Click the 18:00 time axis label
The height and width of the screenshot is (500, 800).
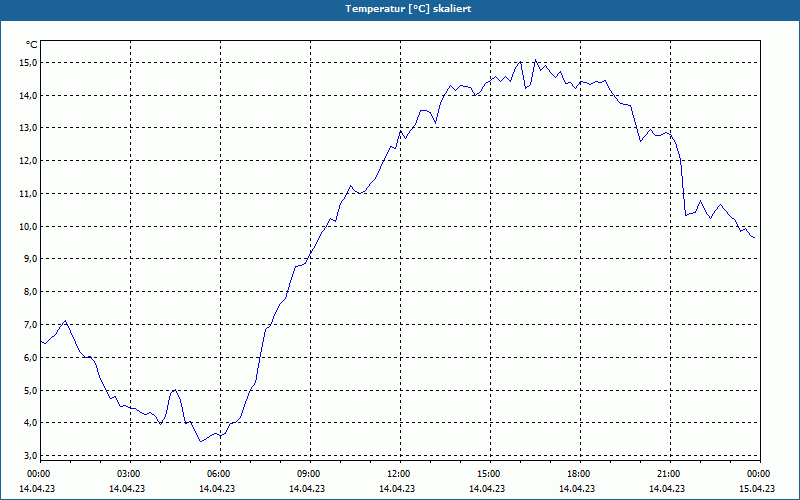(x=580, y=474)
